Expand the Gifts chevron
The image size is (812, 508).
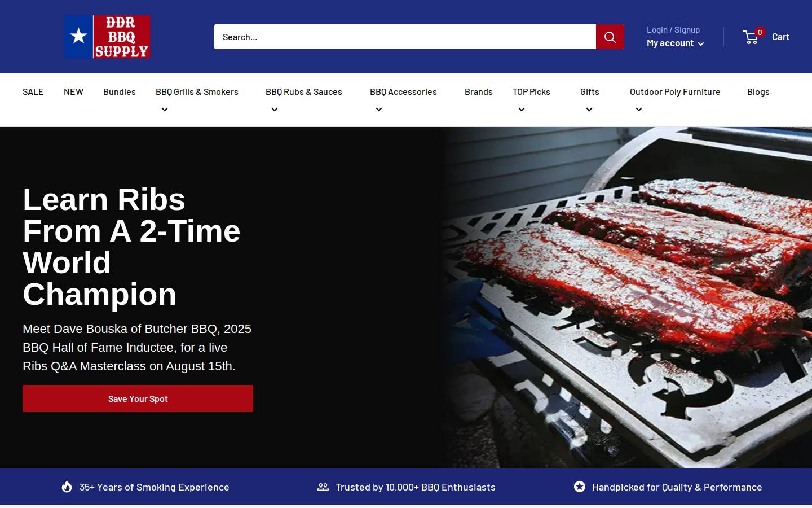coord(589,110)
